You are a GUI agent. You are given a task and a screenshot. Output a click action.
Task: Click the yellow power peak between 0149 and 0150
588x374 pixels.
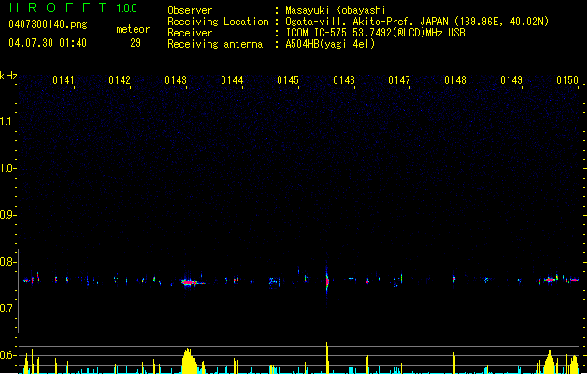point(550,362)
